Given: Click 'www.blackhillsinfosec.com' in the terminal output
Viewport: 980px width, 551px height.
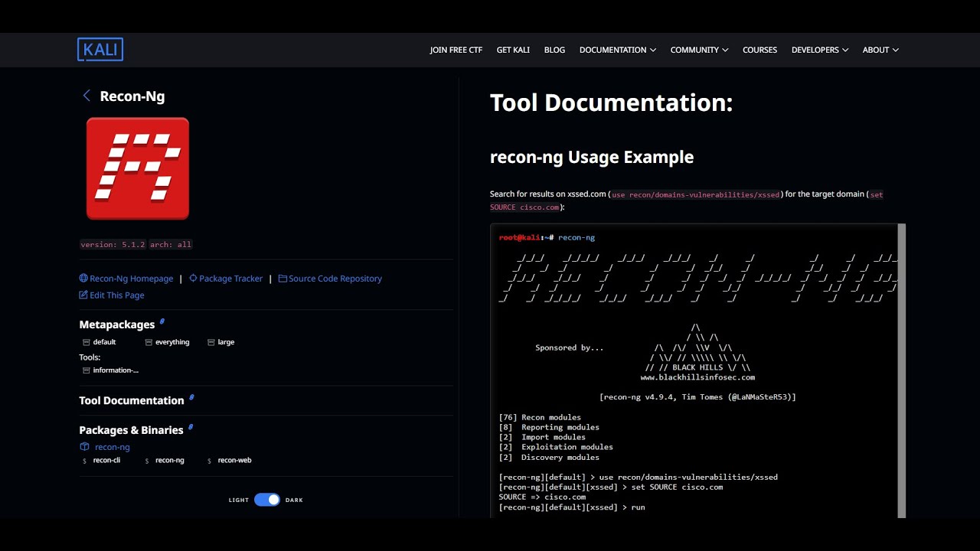Looking at the screenshot, I should pyautogui.click(x=697, y=377).
